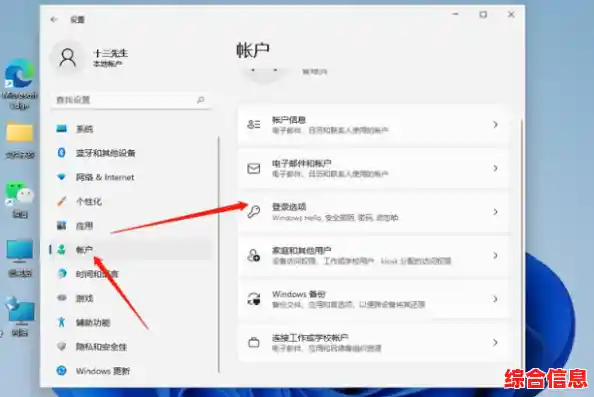Click the search settings input field

[x=131, y=100]
